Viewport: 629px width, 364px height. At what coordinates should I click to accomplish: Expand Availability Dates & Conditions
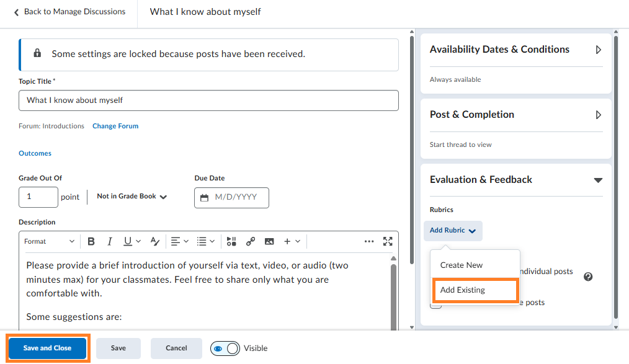pyautogui.click(x=598, y=49)
